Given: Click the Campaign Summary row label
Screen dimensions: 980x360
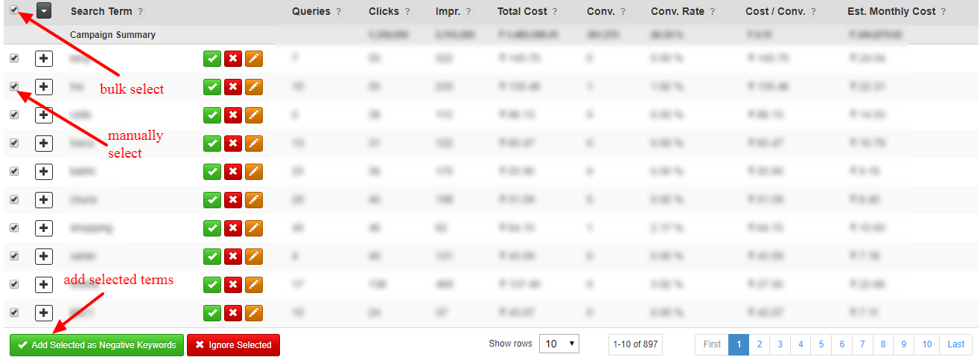Looking at the screenshot, I should 112,35.
